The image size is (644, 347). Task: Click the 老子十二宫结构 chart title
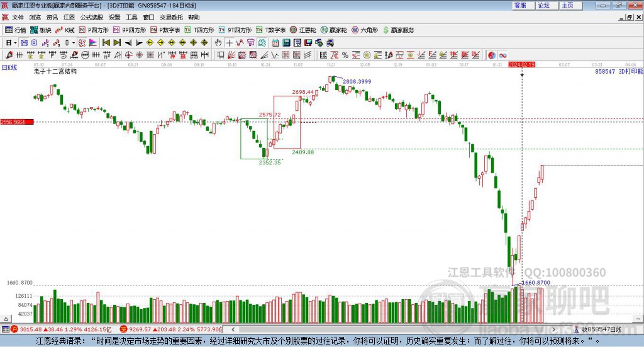click(x=55, y=71)
